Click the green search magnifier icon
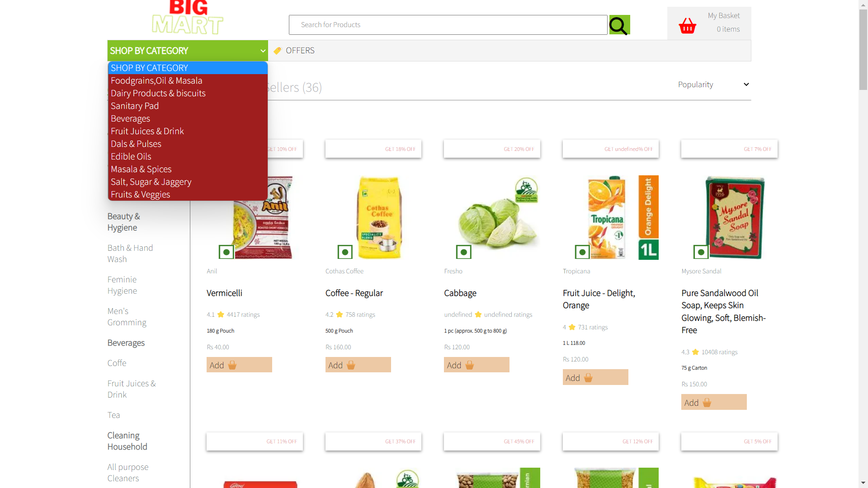Image resolution: width=868 pixels, height=488 pixels. [x=619, y=25]
